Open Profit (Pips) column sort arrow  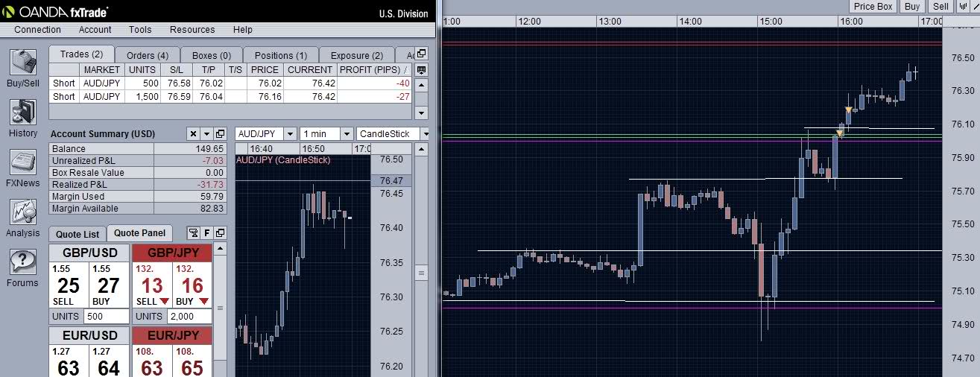[x=407, y=69]
